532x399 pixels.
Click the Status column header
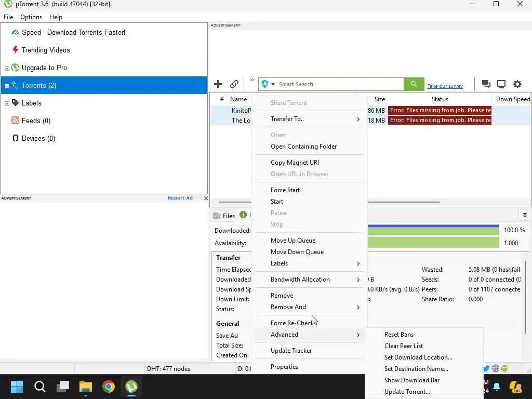coord(440,99)
